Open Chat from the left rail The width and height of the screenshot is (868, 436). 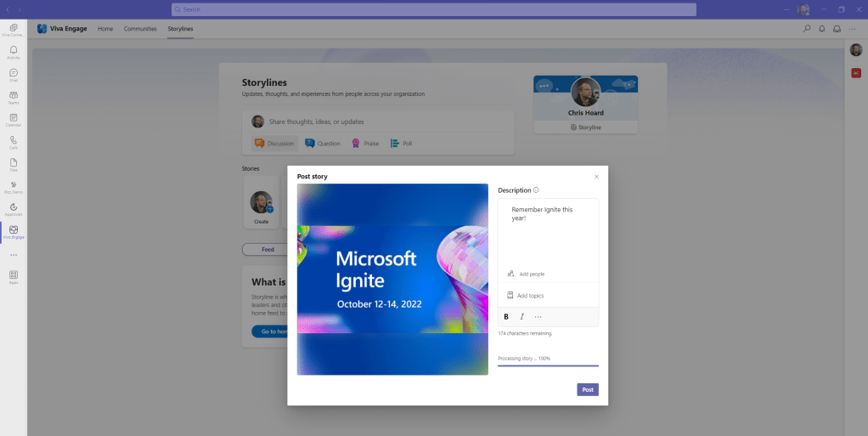14,75
